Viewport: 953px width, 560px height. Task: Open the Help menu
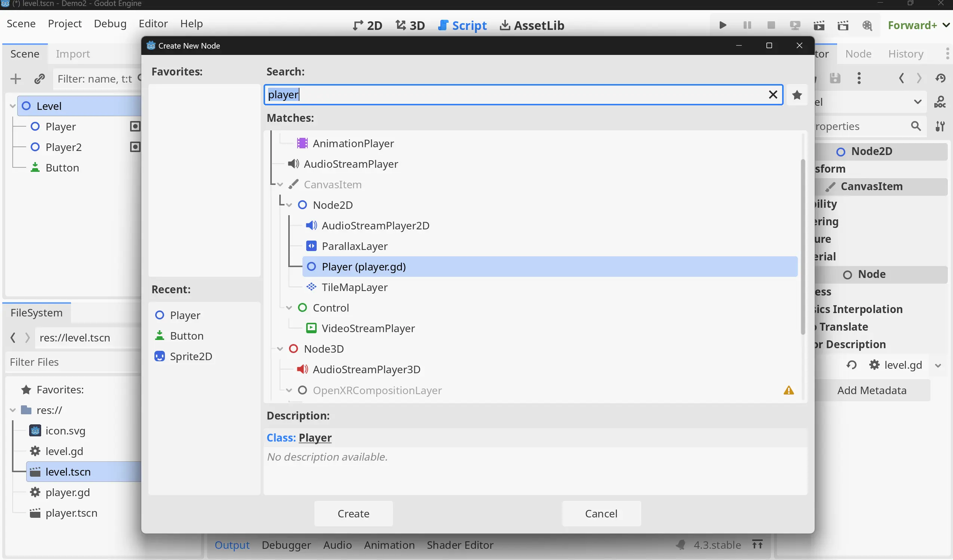(x=191, y=24)
